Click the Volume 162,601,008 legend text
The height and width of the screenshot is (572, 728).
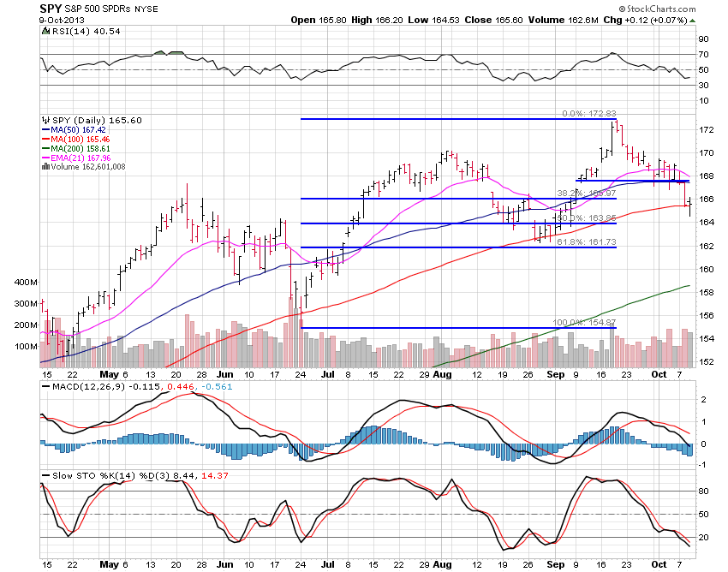(88, 167)
